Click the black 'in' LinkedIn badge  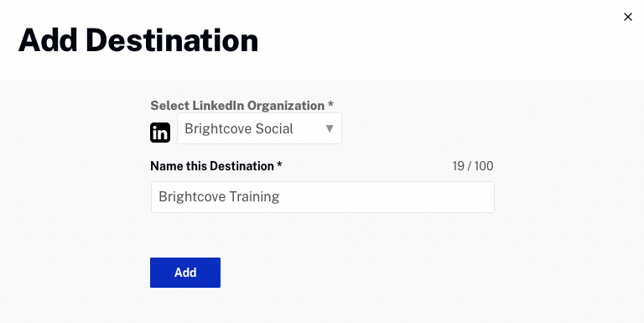click(x=160, y=133)
